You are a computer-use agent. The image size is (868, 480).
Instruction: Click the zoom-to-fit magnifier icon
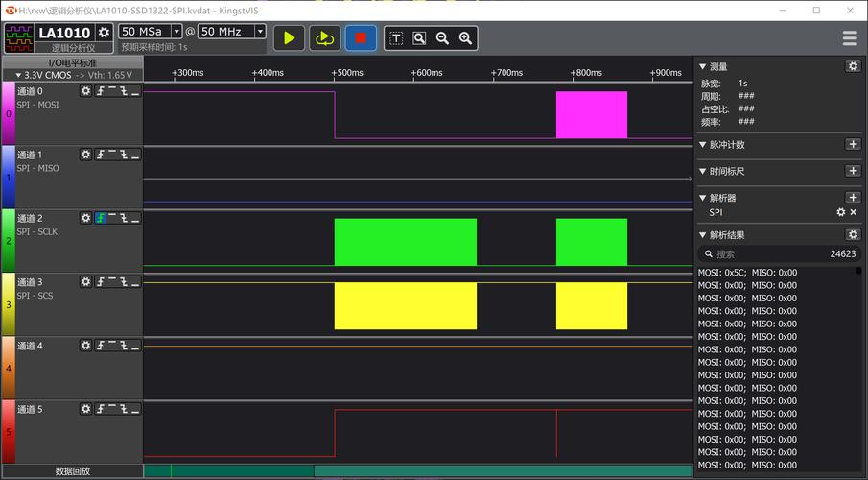(419, 38)
